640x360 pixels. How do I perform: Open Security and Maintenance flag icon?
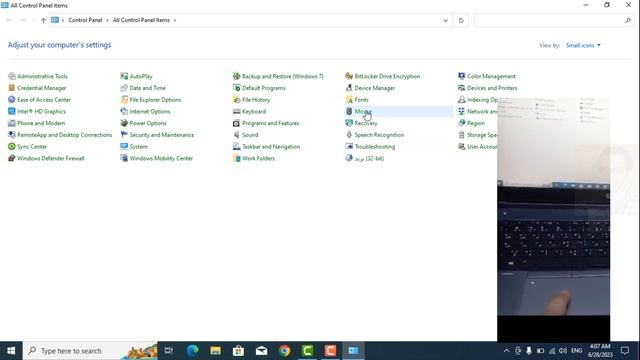click(124, 135)
